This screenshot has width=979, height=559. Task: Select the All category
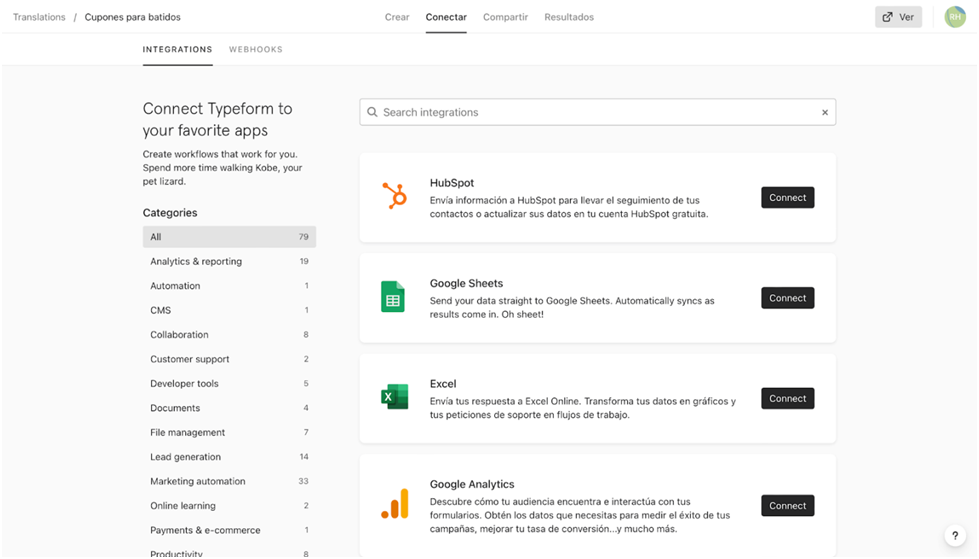point(229,237)
